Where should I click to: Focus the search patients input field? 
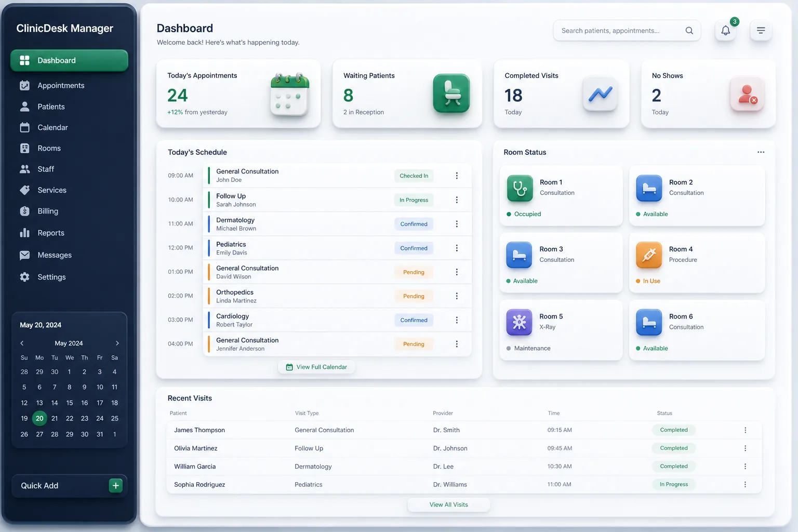point(627,31)
